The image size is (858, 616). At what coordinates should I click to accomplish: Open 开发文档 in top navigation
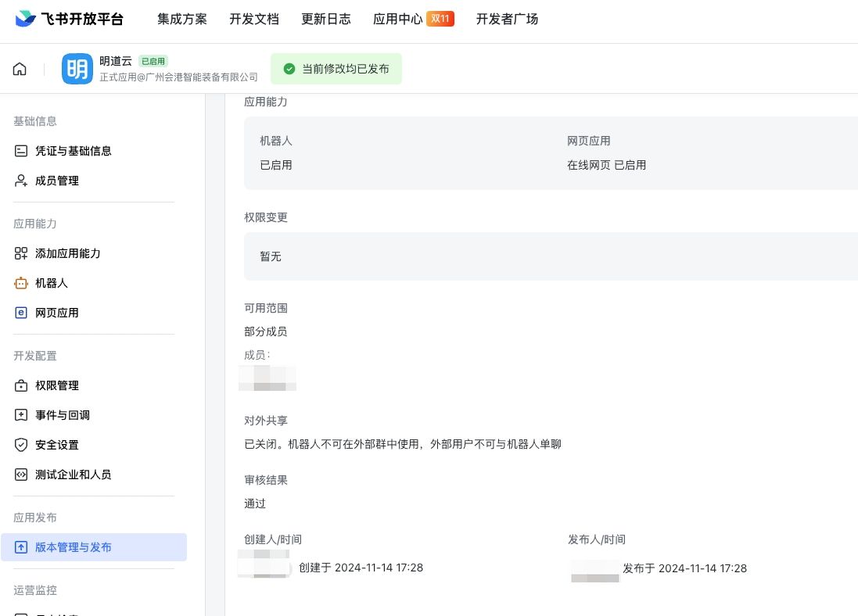click(x=254, y=20)
